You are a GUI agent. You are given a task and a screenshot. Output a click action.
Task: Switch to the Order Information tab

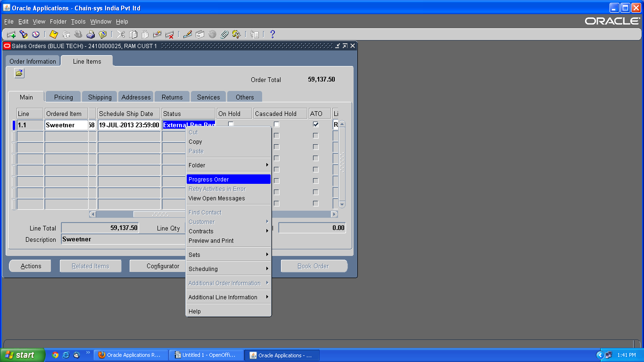point(33,61)
